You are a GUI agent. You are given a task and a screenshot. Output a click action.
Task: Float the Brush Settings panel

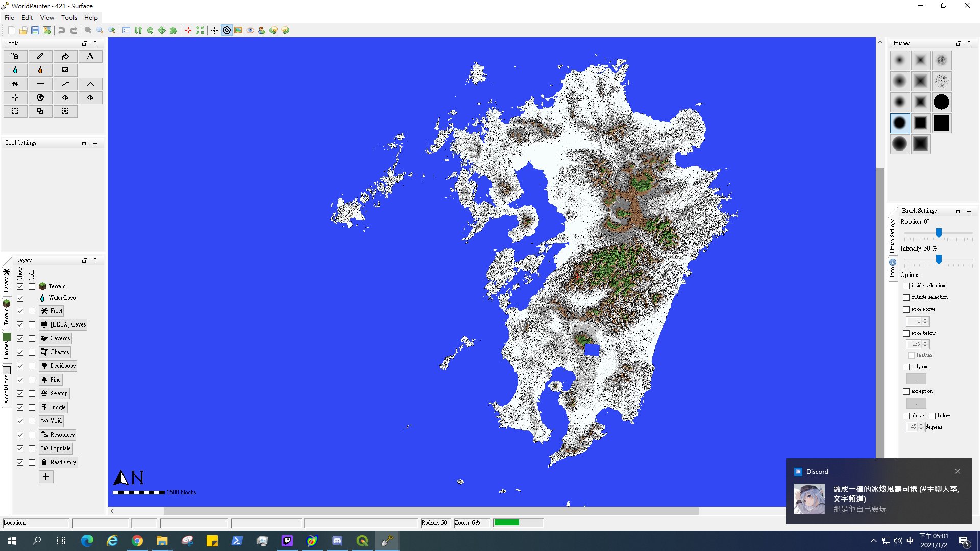tap(958, 211)
